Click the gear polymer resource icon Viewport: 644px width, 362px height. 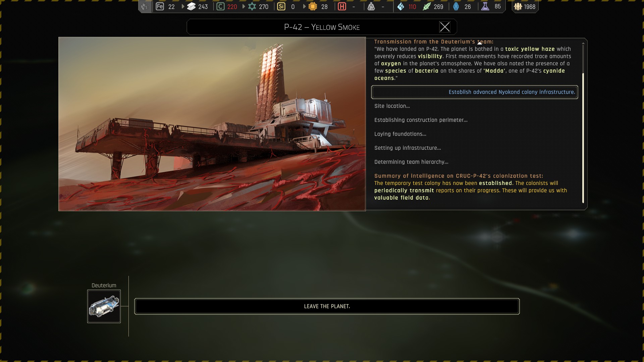click(x=252, y=6)
